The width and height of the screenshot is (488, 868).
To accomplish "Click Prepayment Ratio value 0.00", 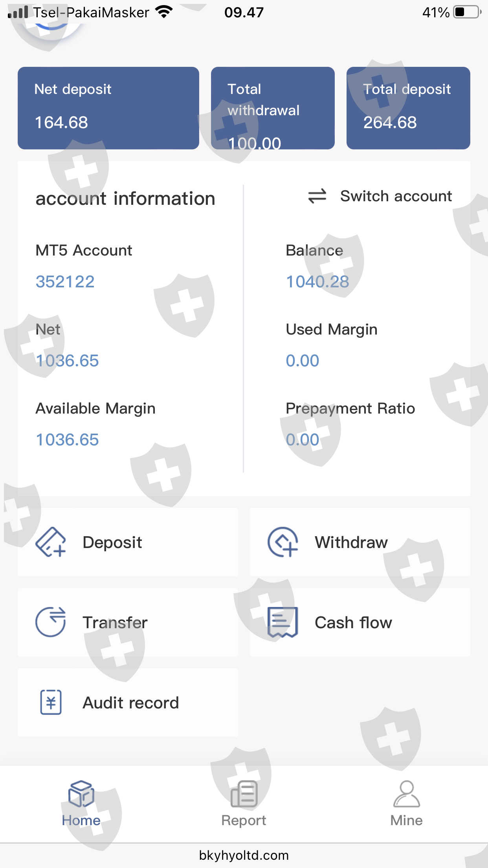I will (303, 440).
